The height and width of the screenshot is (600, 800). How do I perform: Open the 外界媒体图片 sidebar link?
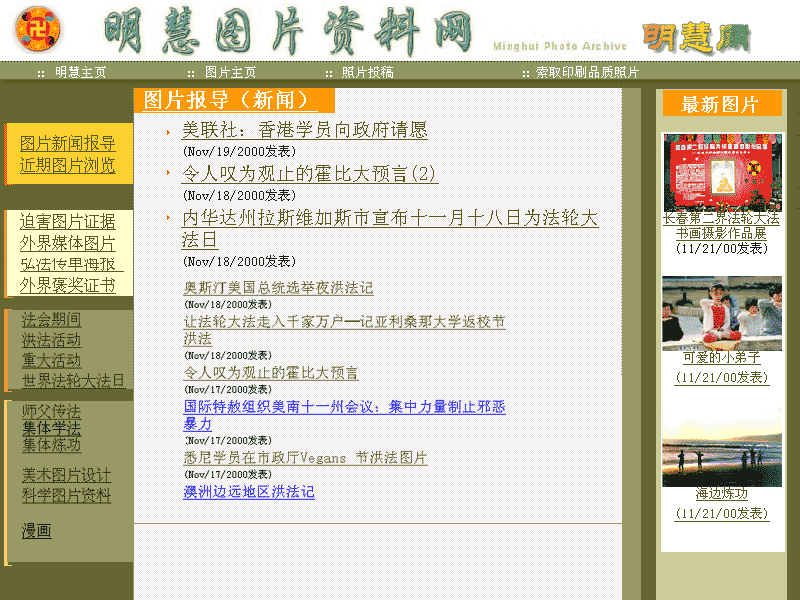pyautogui.click(x=68, y=243)
